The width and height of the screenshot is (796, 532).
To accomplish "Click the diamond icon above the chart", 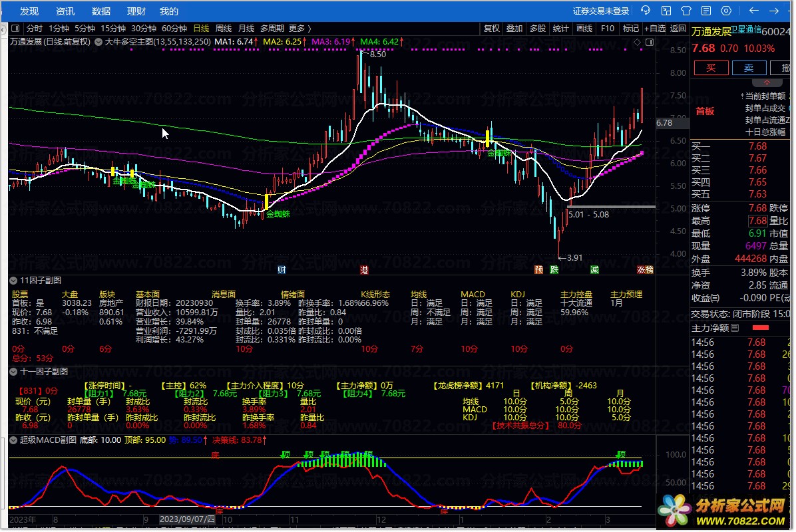I will 637,42.
